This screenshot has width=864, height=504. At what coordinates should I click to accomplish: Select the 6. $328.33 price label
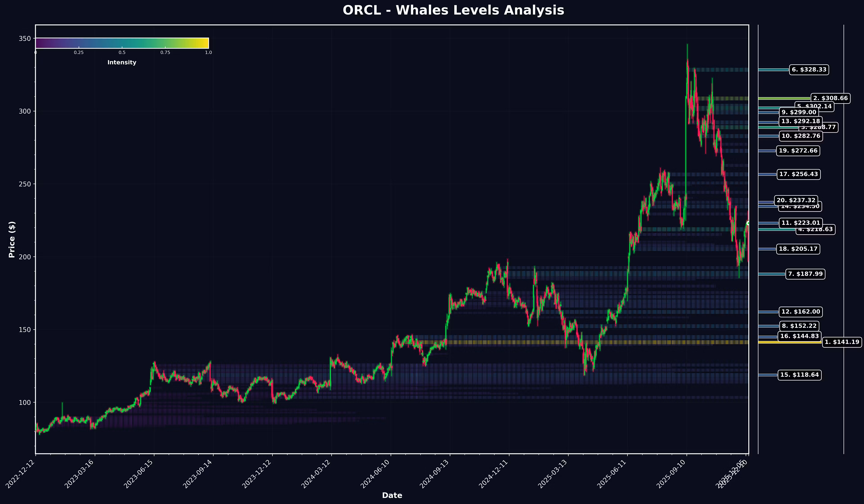point(809,69)
